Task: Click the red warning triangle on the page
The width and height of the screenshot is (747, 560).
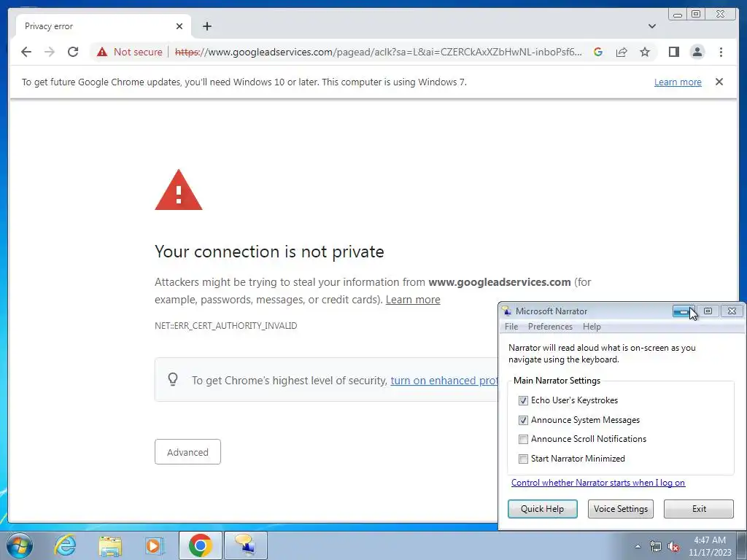Action: (179, 190)
